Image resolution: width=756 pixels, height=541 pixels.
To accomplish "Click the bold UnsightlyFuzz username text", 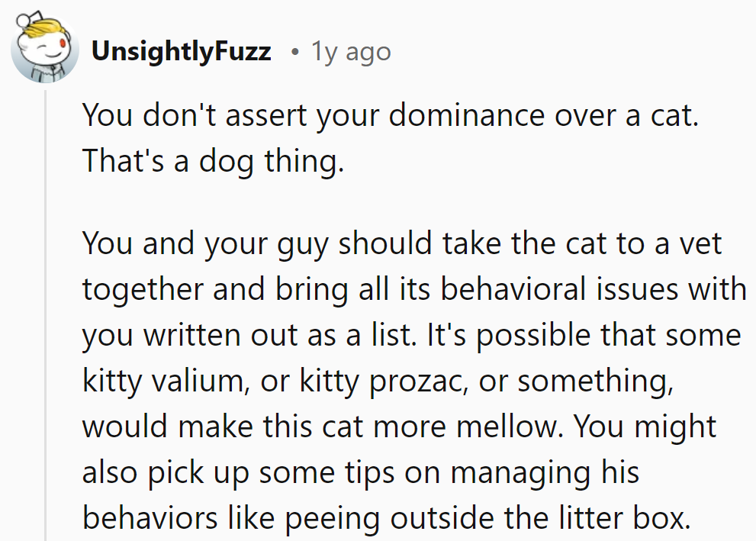I will point(181,51).
